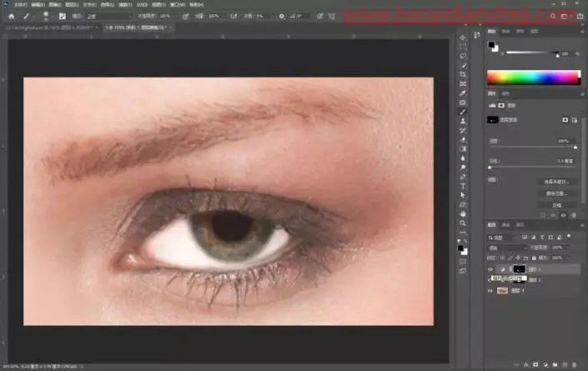Select the Clone Stamp tool
The width and height of the screenshot is (588, 371).
(x=463, y=121)
